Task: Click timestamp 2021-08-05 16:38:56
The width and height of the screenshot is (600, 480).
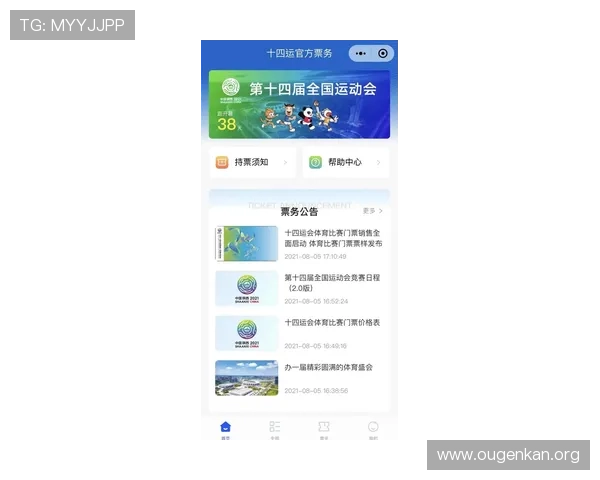Action: tap(316, 391)
